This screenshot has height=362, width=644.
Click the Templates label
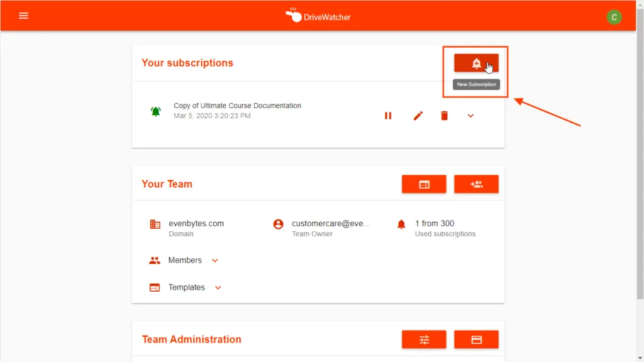coord(186,287)
